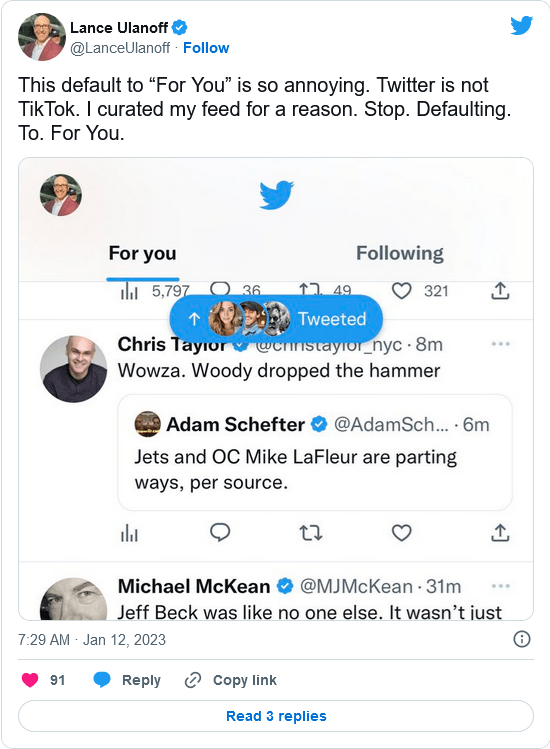
Task: Switch to the Following tab
Action: click(400, 253)
